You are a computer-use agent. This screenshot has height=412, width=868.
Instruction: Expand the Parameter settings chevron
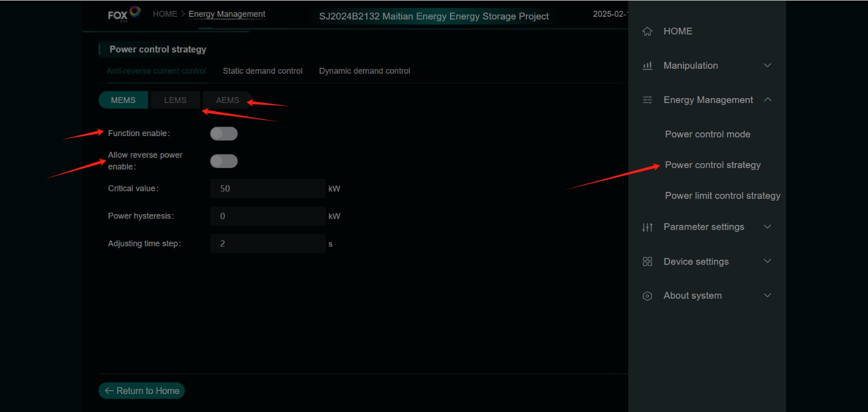(x=768, y=227)
